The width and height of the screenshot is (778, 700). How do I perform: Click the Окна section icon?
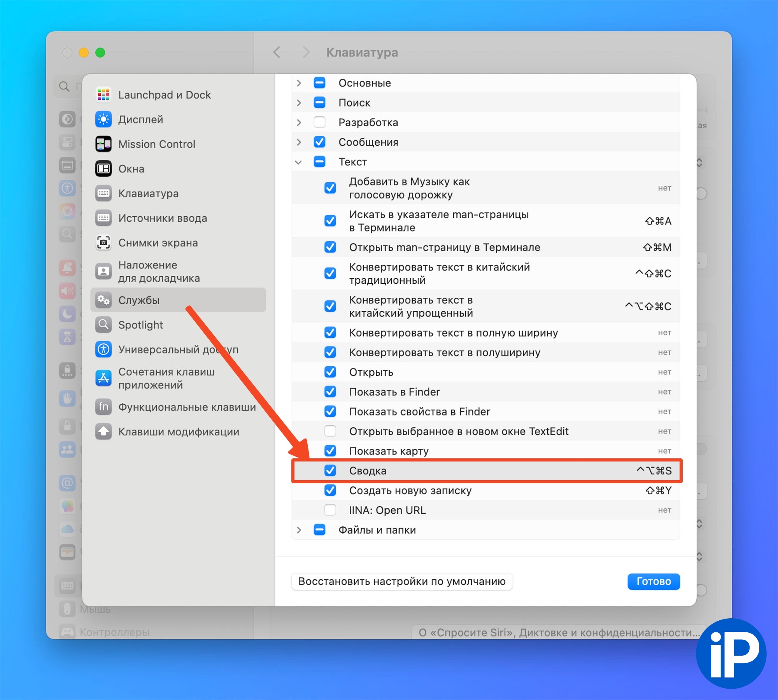coord(103,168)
